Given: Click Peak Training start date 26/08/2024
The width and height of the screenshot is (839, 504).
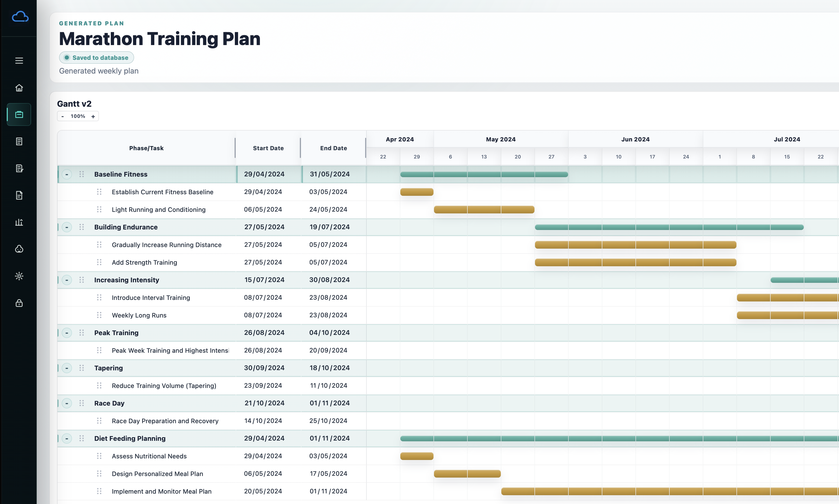Looking at the screenshot, I should (x=264, y=333).
